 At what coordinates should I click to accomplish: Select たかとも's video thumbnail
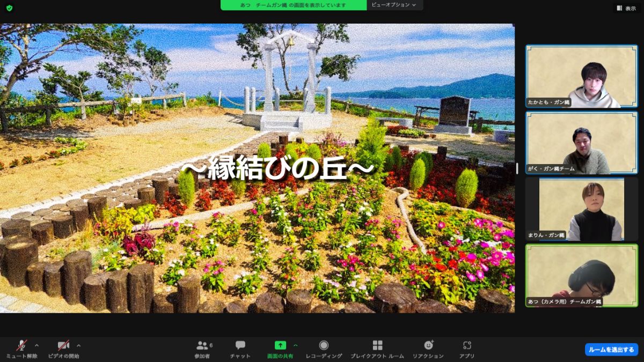tap(581, 76)
